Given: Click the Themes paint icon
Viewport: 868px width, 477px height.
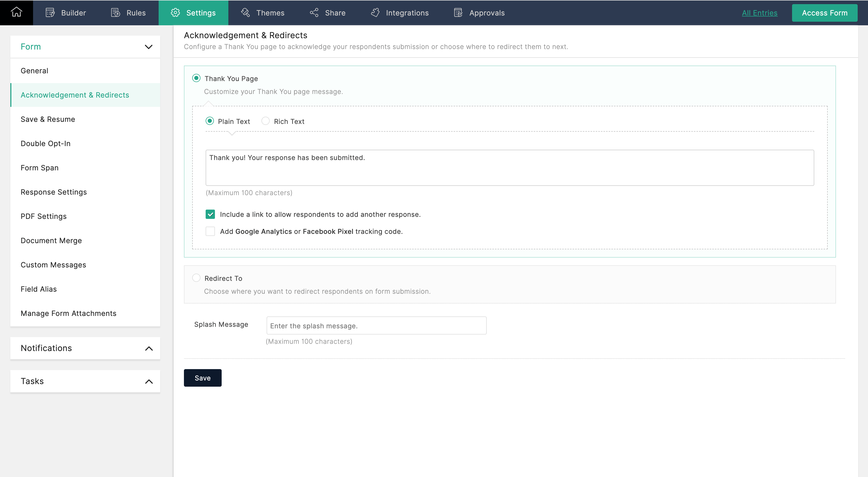Looking at the screenshot, I should coord(245,13).
